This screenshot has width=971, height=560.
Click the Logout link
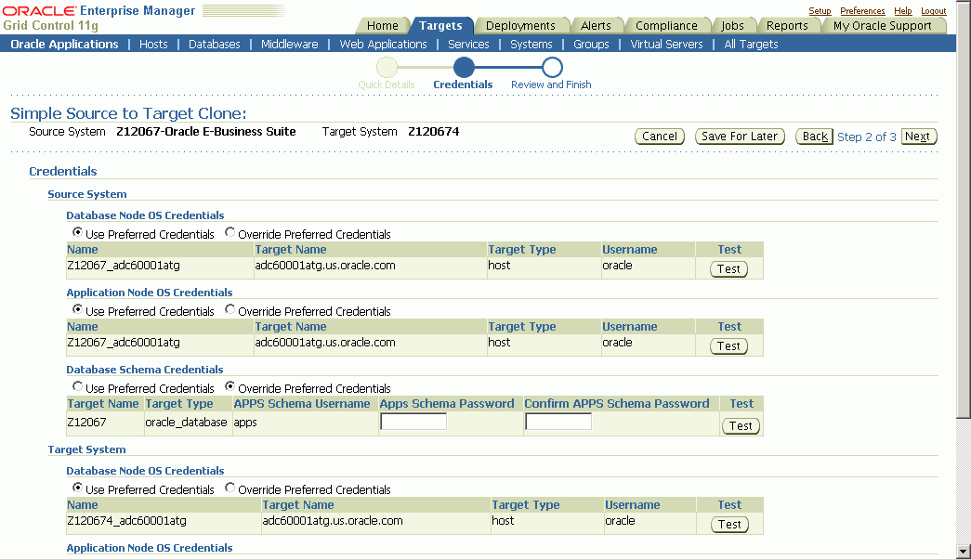(933, 11)
